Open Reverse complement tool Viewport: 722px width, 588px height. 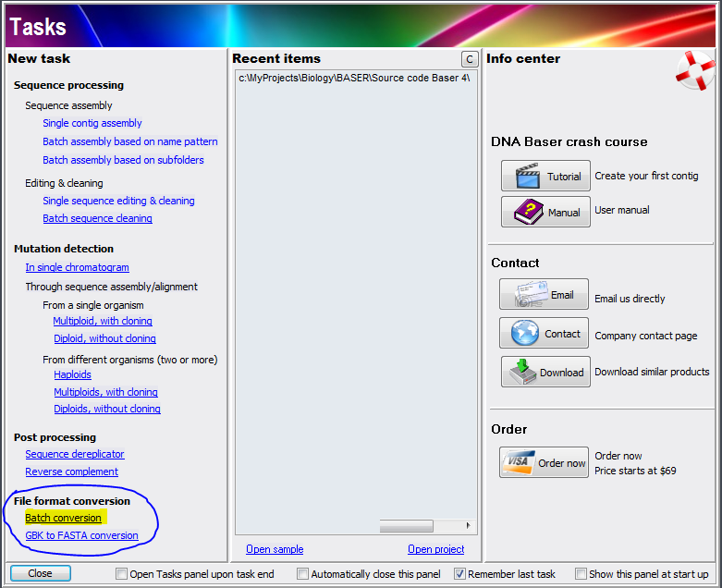(x=72, y=472)
